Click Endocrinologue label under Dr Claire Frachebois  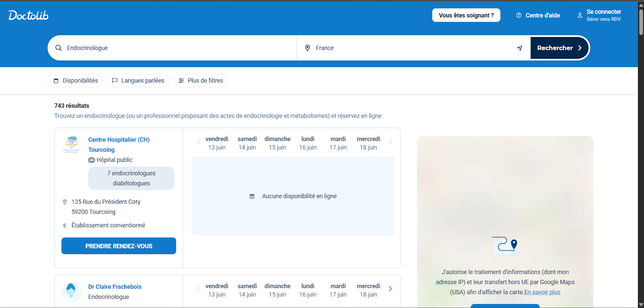[109, 297]
